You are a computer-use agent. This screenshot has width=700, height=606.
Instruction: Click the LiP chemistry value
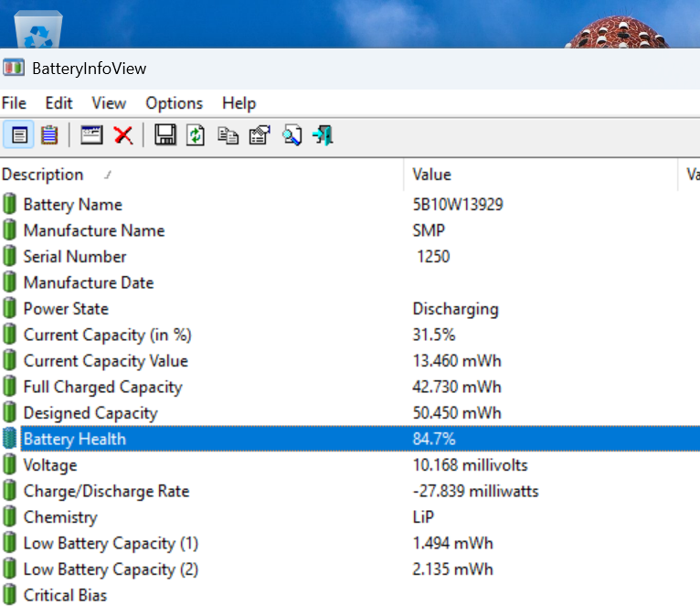point(423,517)
